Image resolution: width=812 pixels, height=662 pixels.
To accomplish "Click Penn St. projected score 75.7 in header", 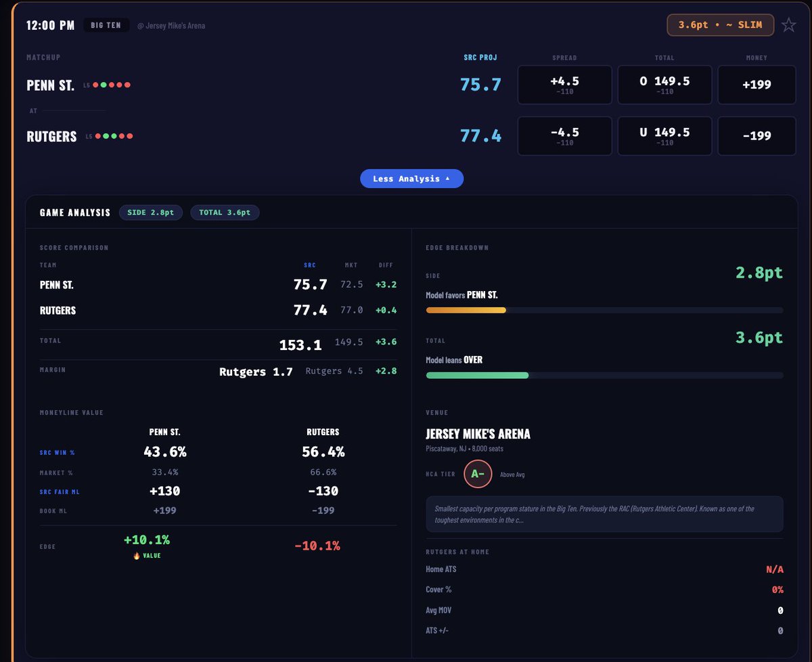I will [480, 85].
